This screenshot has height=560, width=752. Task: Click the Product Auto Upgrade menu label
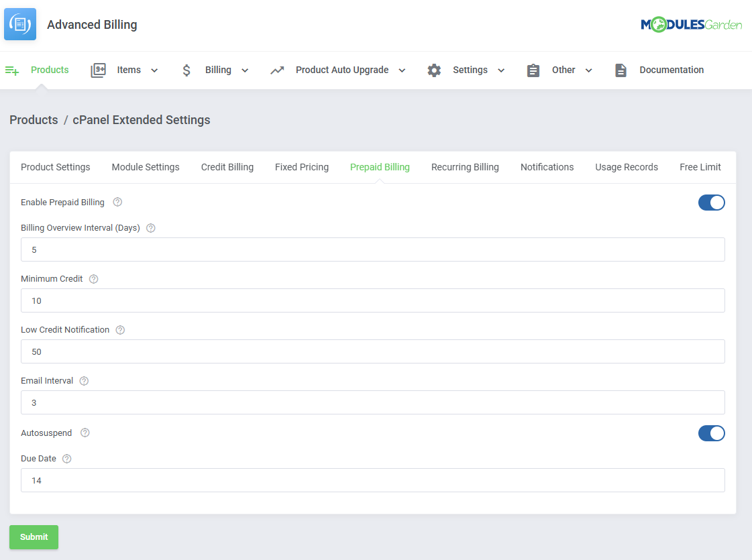point(342,70)
